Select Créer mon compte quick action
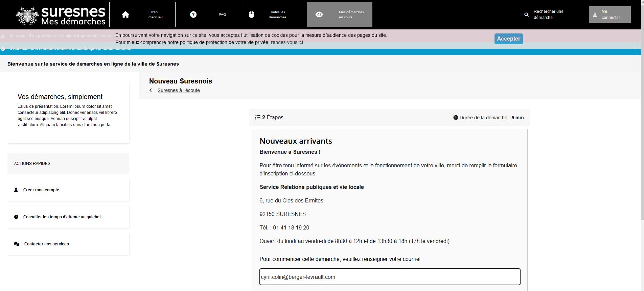Viewport: 644px width, 291px height. 68,190
